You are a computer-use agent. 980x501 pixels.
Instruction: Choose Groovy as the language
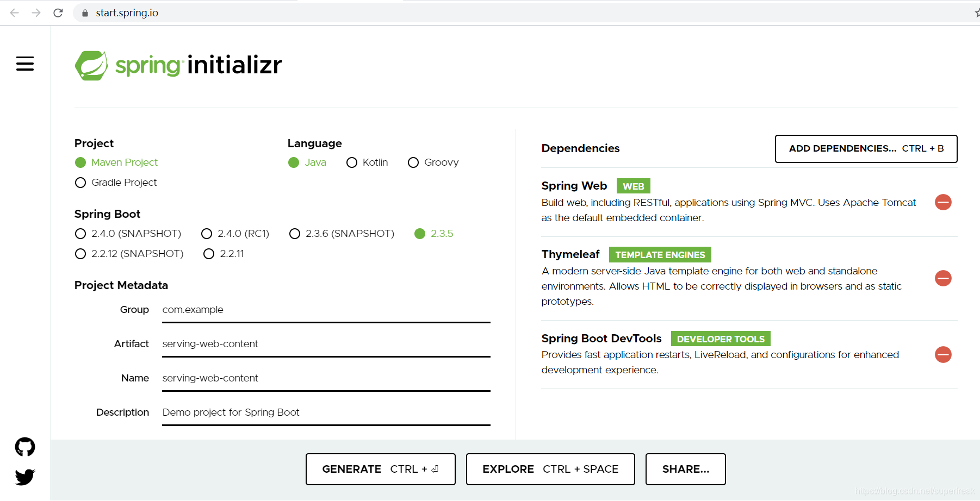(433, 162)
